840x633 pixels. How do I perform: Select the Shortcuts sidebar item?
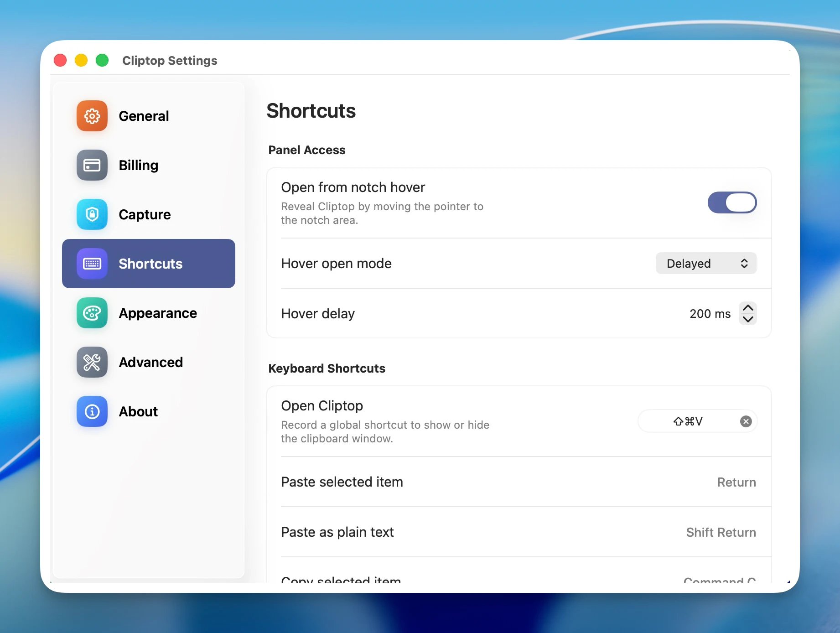[149, 264]
